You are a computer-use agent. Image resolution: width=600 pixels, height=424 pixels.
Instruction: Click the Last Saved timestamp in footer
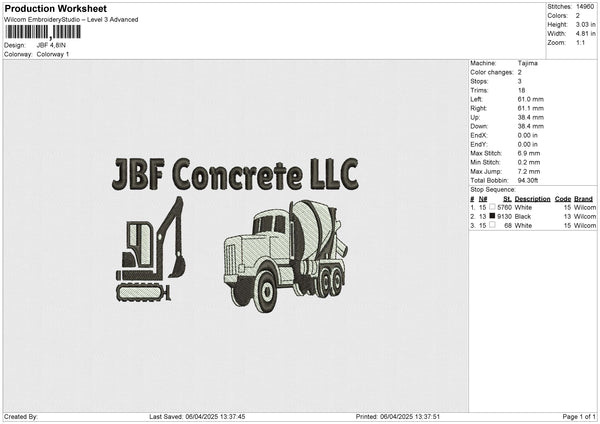point(197,416)
